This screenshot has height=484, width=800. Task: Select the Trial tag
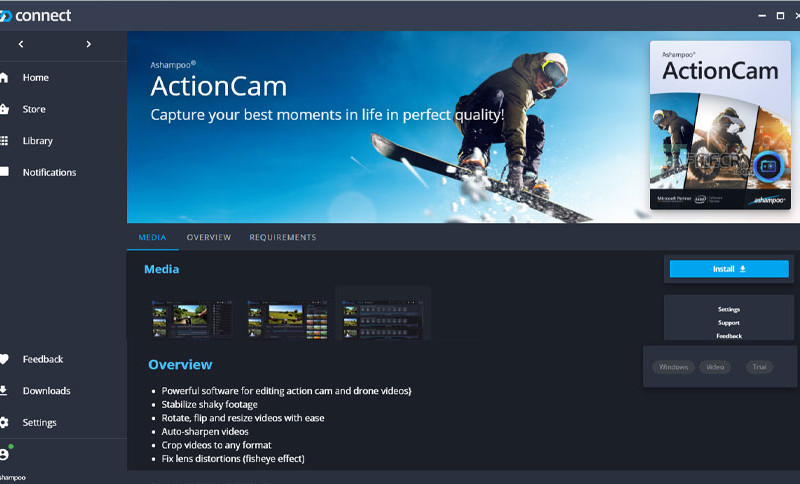pos(759,367)
